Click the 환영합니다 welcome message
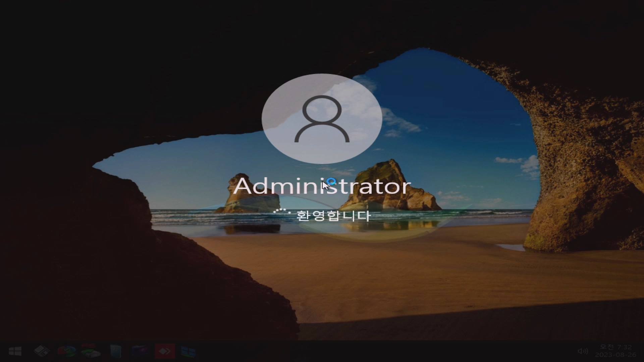Viewport: 644px width, 362px height. (x=333, y=216)
